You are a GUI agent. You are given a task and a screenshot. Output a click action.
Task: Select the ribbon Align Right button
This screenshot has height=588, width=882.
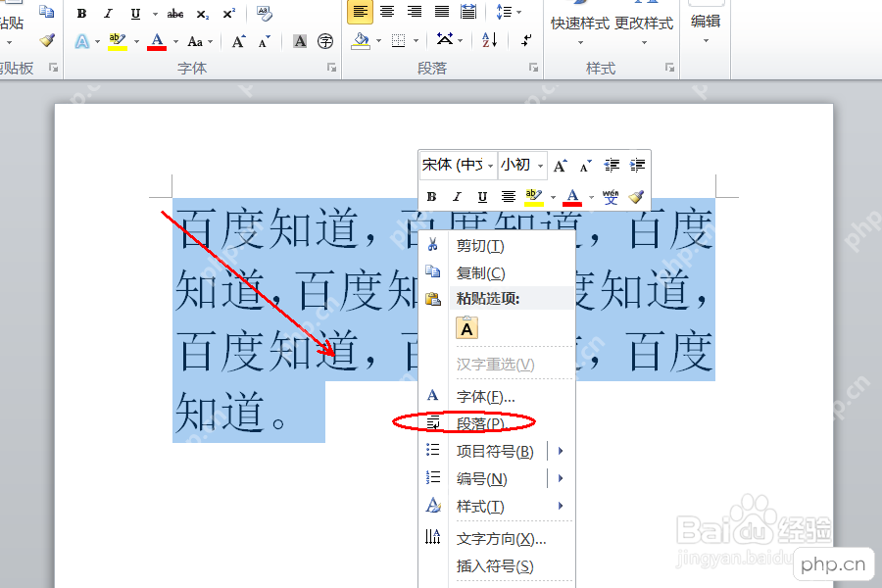coord(415,12)
